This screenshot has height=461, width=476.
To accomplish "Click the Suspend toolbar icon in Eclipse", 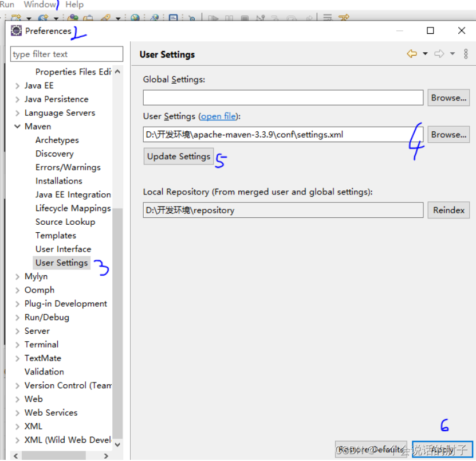I will coord(229,18).
